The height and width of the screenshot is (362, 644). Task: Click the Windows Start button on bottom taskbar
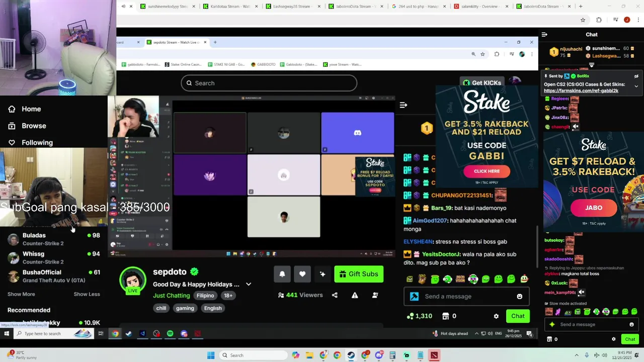coord(211,355)
